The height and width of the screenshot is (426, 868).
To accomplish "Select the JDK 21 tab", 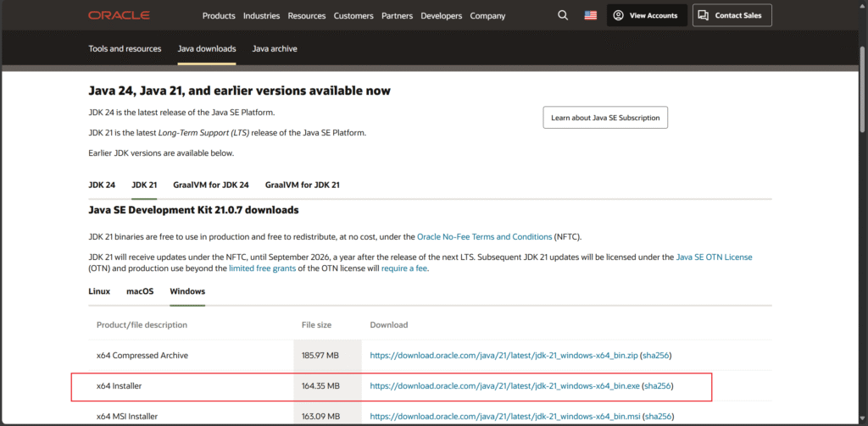I will [x=144, y=185].
